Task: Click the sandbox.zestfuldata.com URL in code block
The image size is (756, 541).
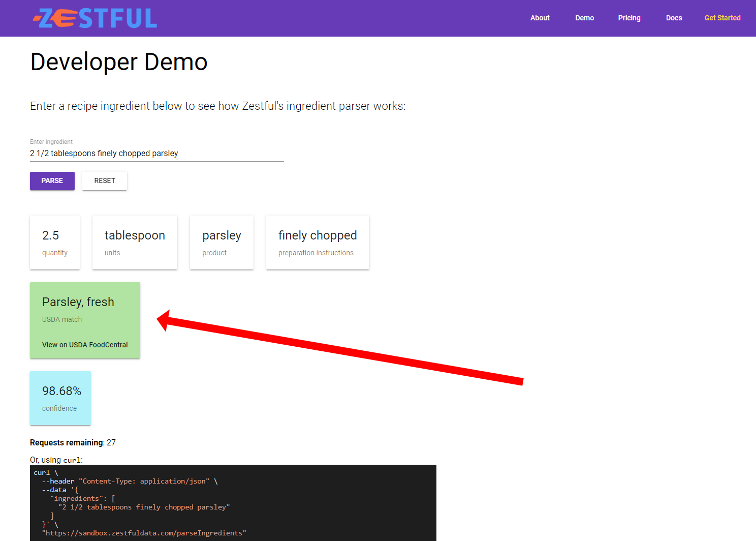Action: pyautogui.click(x=144, y=533)
